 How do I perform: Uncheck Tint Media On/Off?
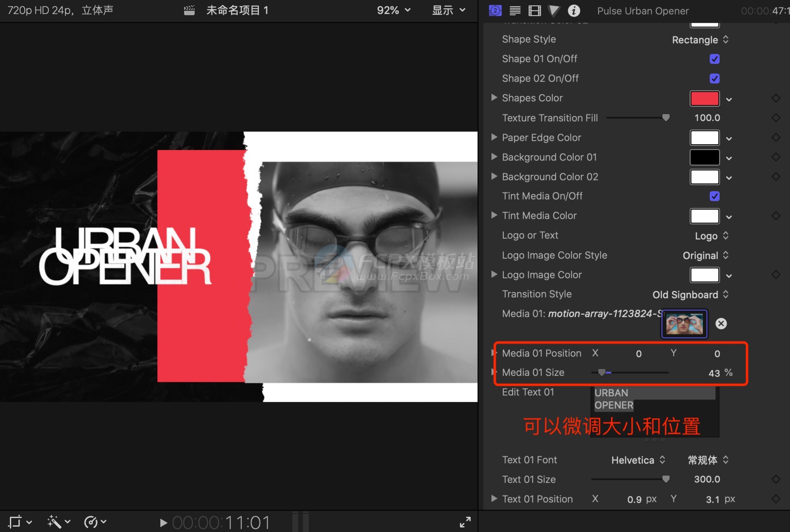pyautogui.click(x=714, y=196)
